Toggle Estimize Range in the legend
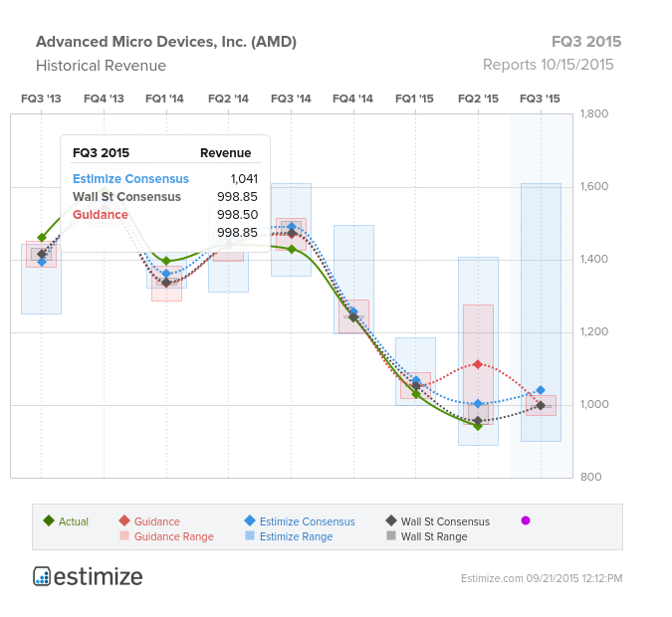This screenshot has width=672, height=617. click(289, 536)
